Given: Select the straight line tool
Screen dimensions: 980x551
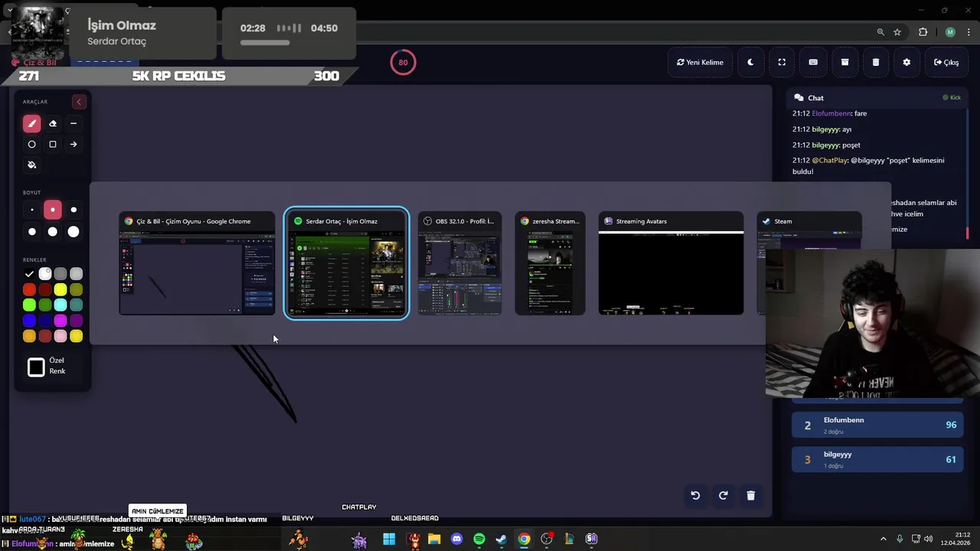Looking at the screenshot, I should tap(73, 123).
